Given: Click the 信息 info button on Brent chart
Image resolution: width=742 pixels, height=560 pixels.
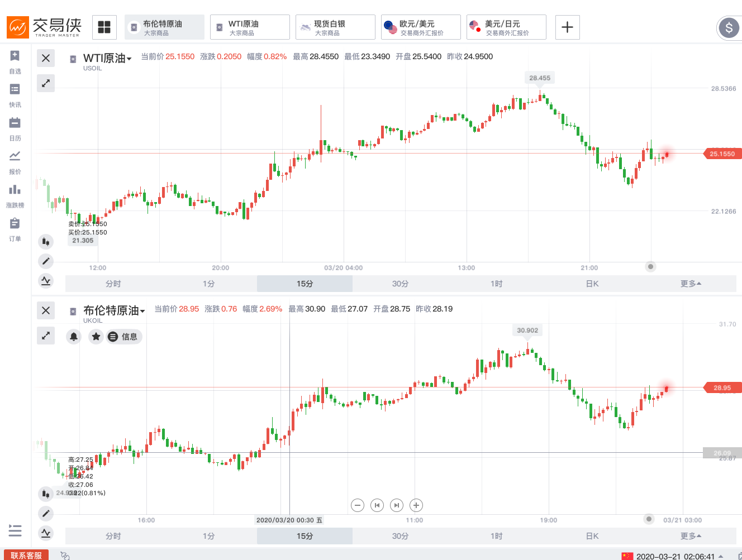Looking at the screenshot, I should (124, 337).
